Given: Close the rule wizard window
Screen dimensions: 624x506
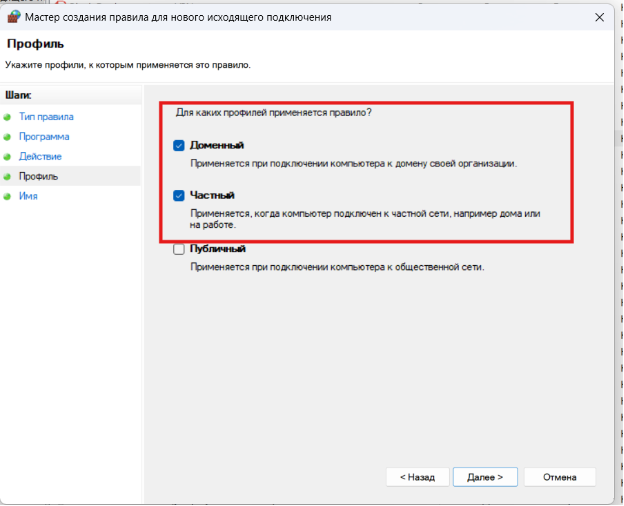Looking at the screenshot, I should pyautogui.click(x=599, y=18).
